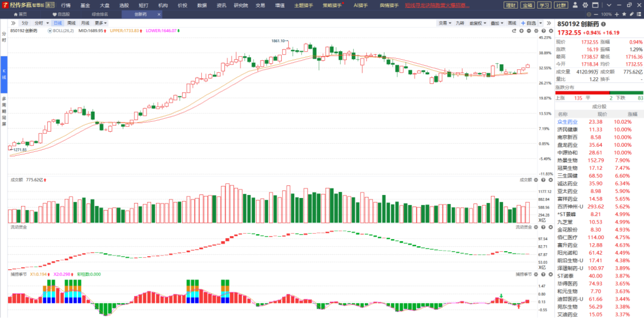The width and height of the screenshot is (644, 318).
Task: Open help for 捕捞季节 indicator
Action: point(543,274)
